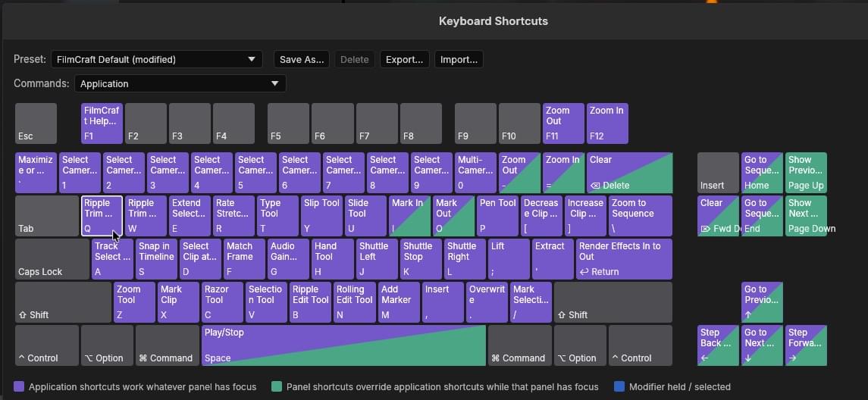The width and height of the screenshot is (868, 400).
Task: Click the P key Pen Tool
Action: pyautogui.click(x=497, y=216)
